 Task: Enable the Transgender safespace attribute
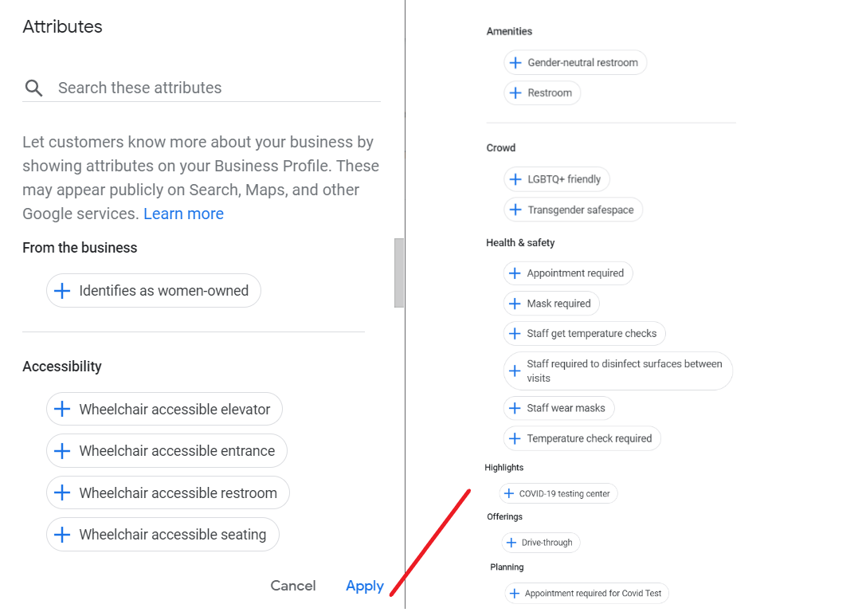(573, 210)
